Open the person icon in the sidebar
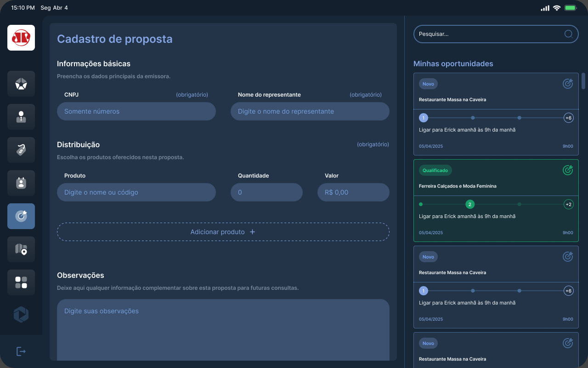The image size is (588, 368). click(21, 117)
